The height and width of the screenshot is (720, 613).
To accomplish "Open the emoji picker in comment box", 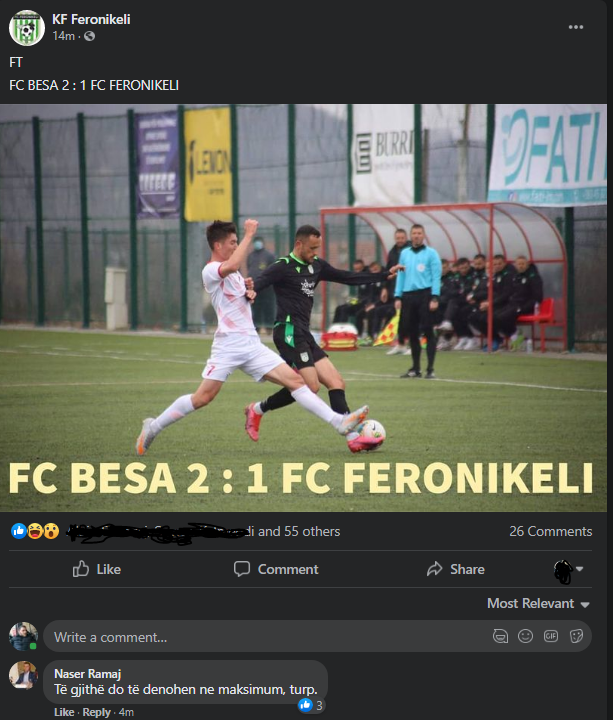I will [x=525, y=636].
